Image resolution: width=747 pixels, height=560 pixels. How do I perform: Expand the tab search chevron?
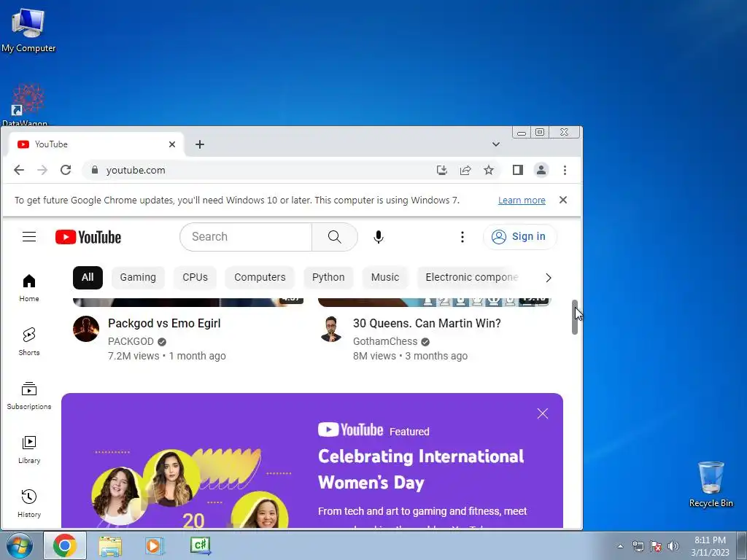tap(496, 144)
